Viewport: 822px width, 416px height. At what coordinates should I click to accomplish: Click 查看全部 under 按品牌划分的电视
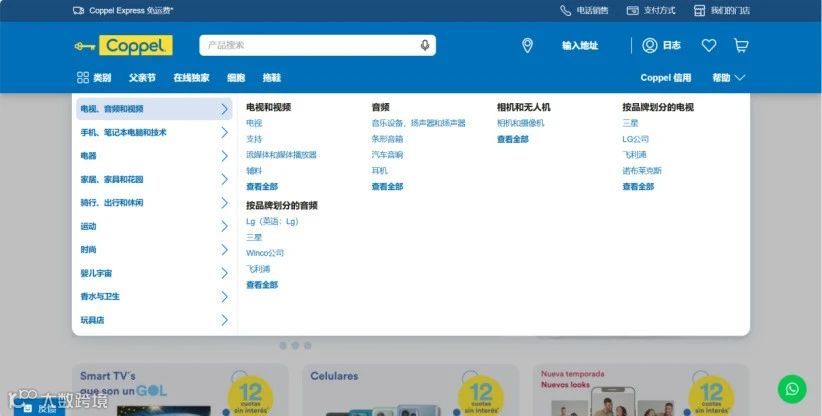tap(638, 187)
